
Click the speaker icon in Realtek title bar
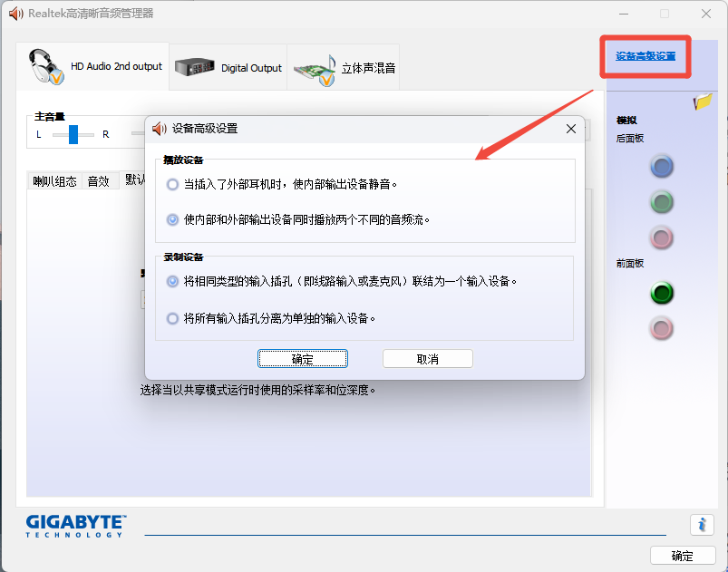(16, 14)
